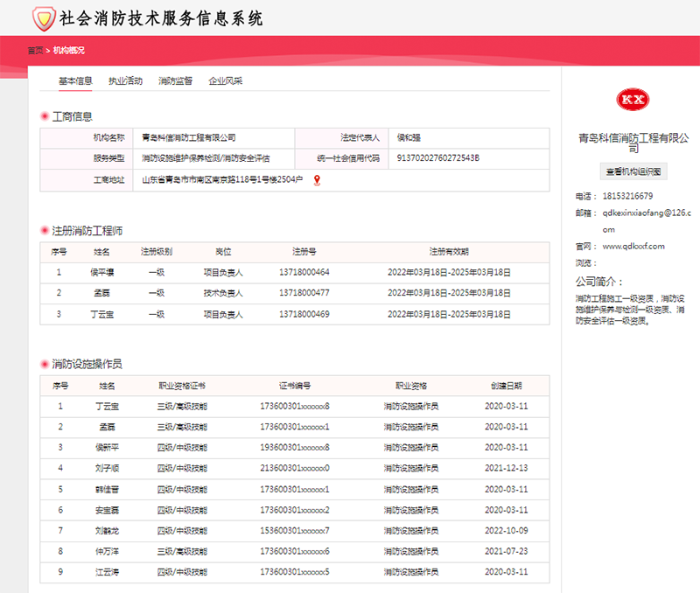Click the KX company logo
Screen dimensions: 700x593
point(633,101)
